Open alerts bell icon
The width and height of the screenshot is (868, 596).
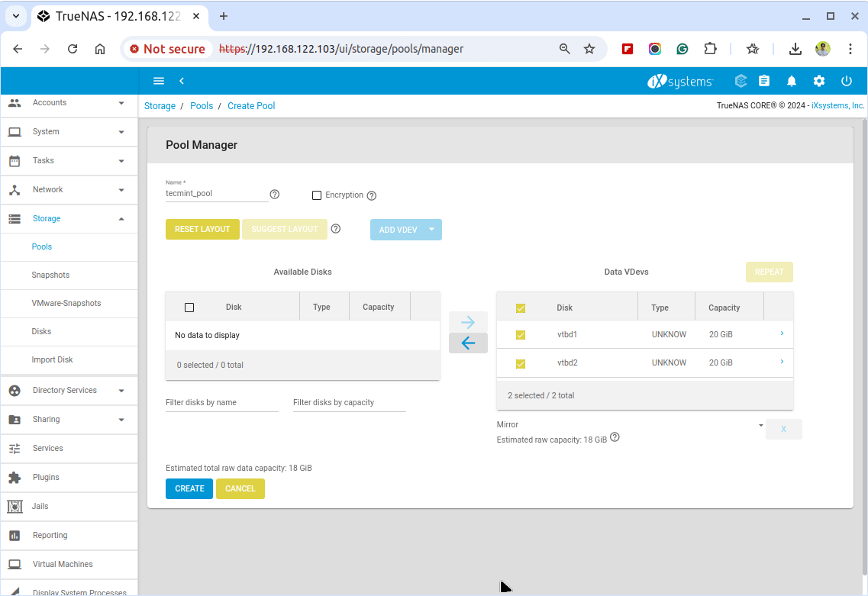[x=792, y=82]
